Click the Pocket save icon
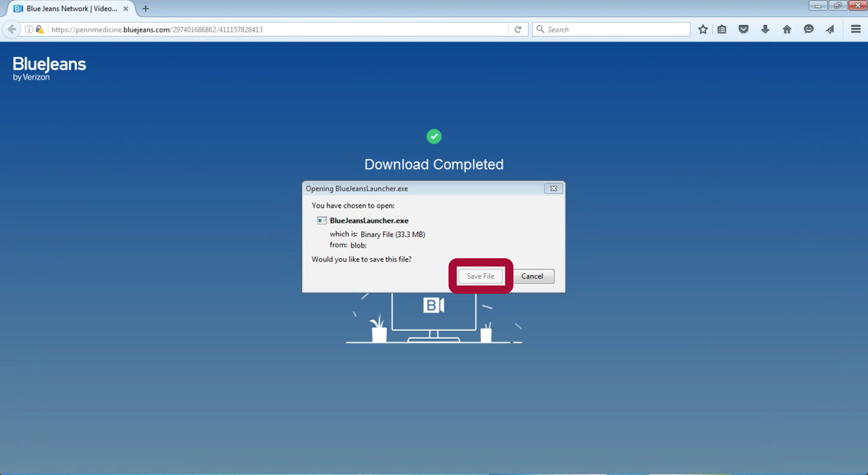868x475 pixels. coord(744,29)
